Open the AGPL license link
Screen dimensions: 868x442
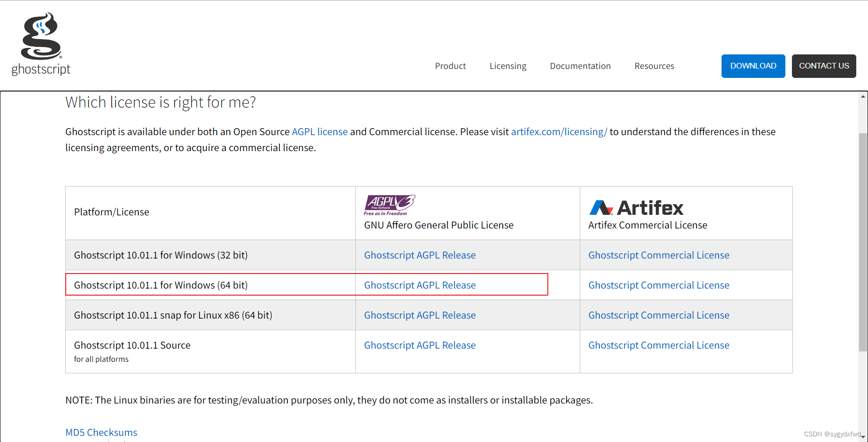tap(320, 132)
